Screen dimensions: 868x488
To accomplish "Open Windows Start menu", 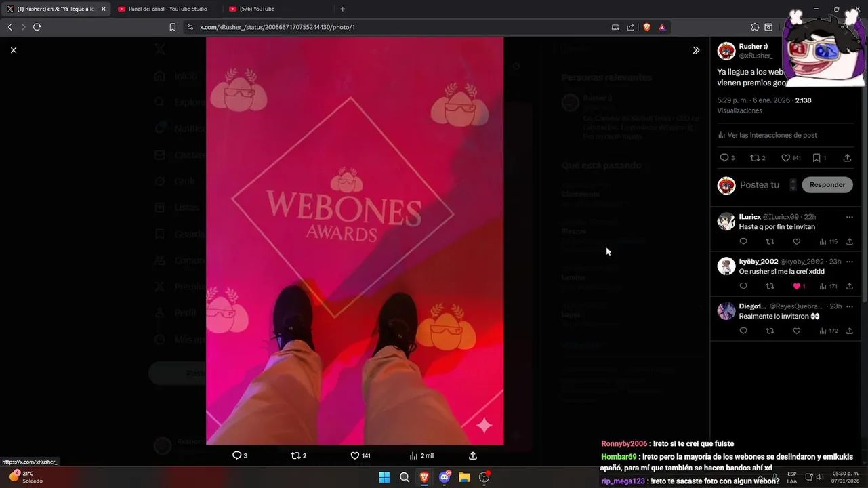I will (x=384, y=477).
